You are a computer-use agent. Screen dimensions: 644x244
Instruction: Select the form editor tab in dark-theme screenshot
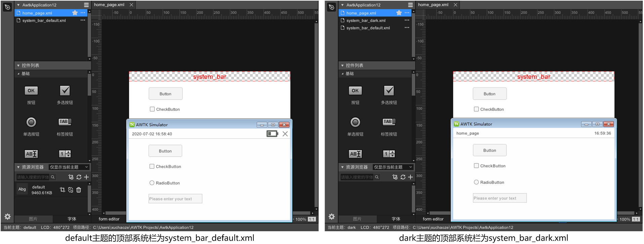(433, 219)
